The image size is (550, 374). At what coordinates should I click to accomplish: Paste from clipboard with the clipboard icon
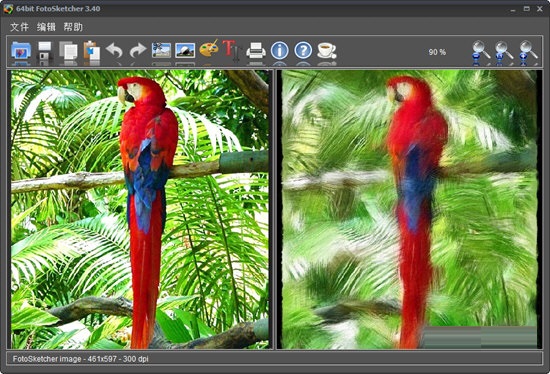[x=92, y=50]
